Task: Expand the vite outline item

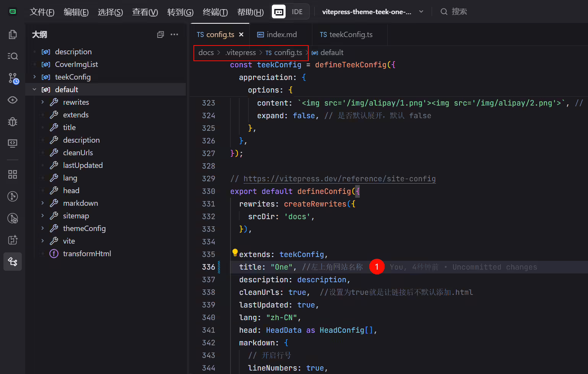Action: tap(42, 241)
